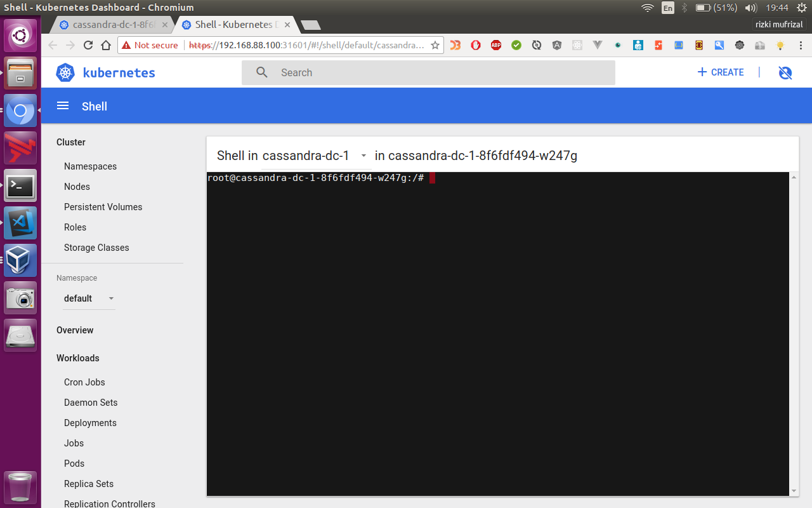This screenshot has height=508, width=812.
Task: Go to the browser home page
Action: (x=106, y=45)
